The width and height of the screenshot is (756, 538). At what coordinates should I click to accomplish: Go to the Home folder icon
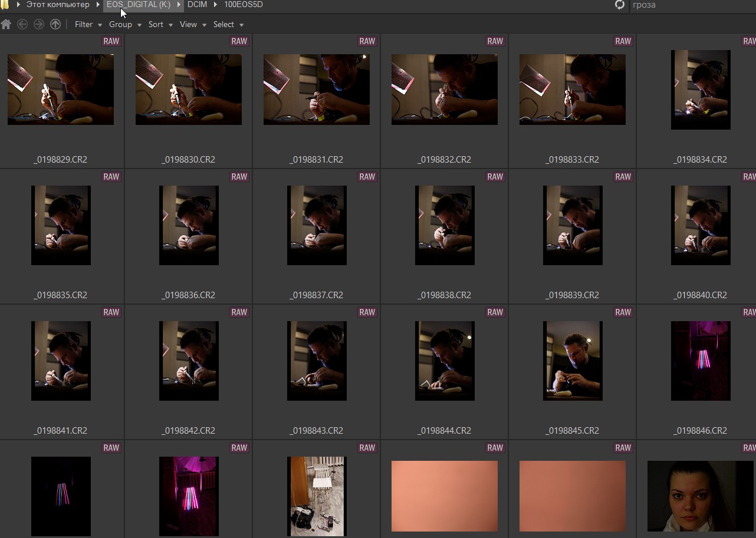click(x=6, y=24)
